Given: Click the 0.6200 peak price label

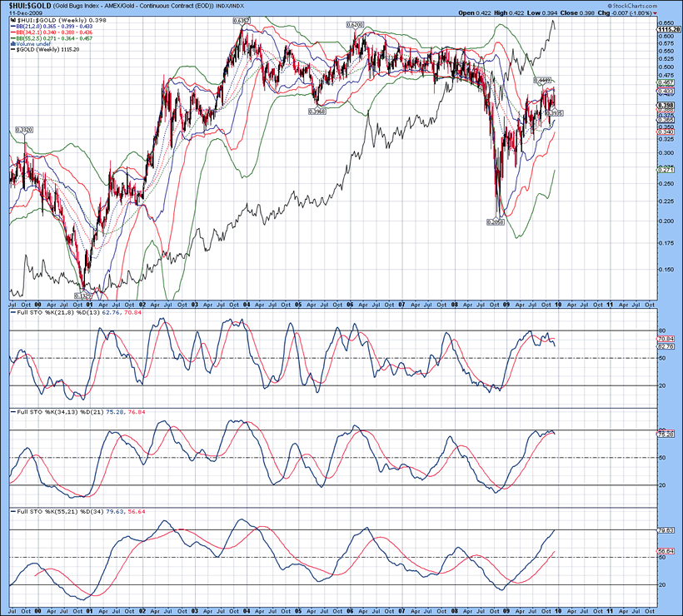Looking at the screenshot, I should [356, 26].
